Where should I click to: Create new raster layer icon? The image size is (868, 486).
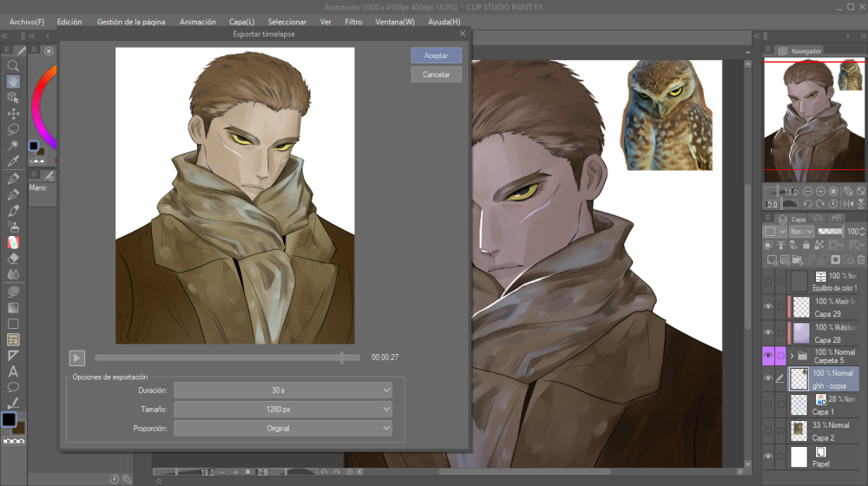(772, 259)
